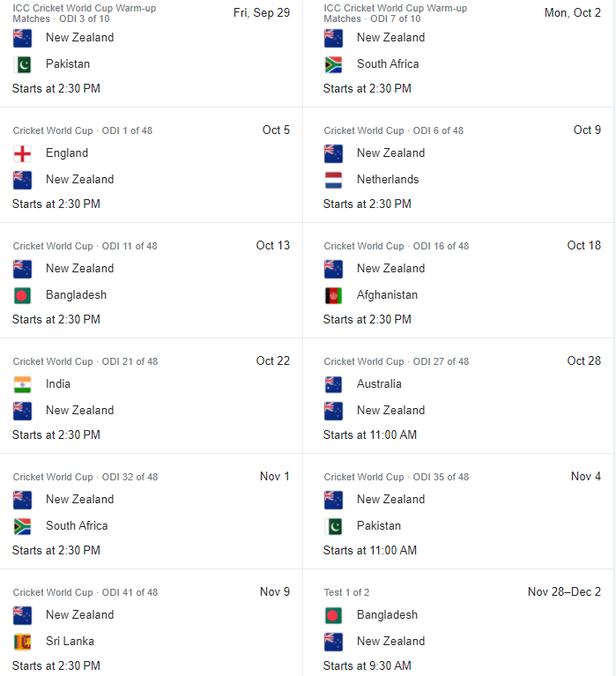Open ICC Warm-up Matches ODI 7 of 10
Viewport: 616px width, 676px height.
[x=396, y=13]
